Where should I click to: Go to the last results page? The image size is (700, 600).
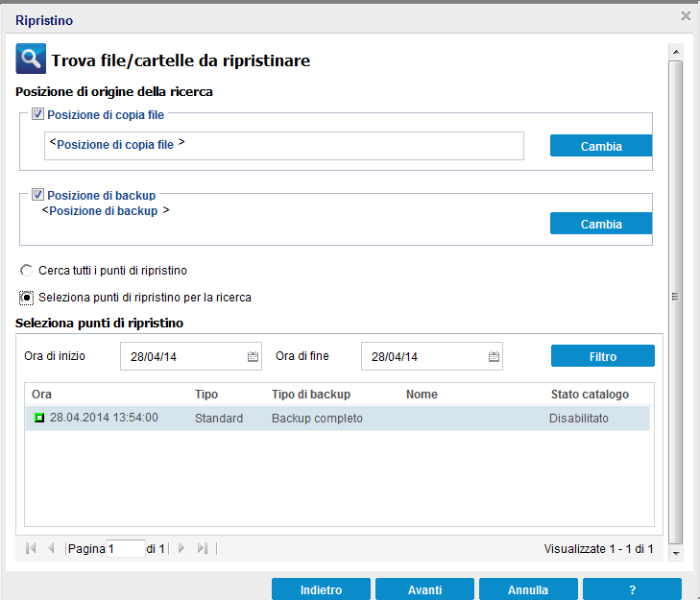(x=203, y=548)
